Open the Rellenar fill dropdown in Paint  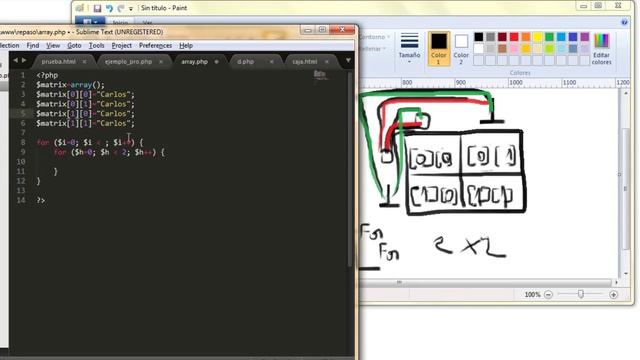(x=372, y=49)
